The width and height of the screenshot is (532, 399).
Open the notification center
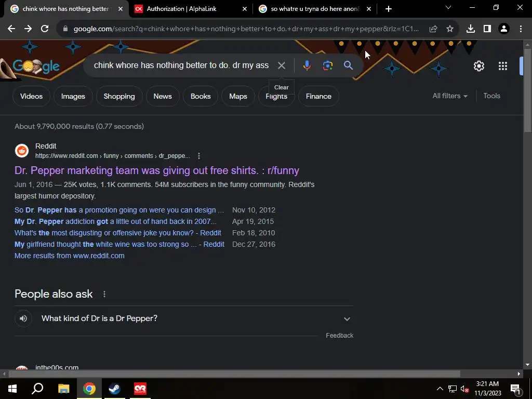click(515, 389)
